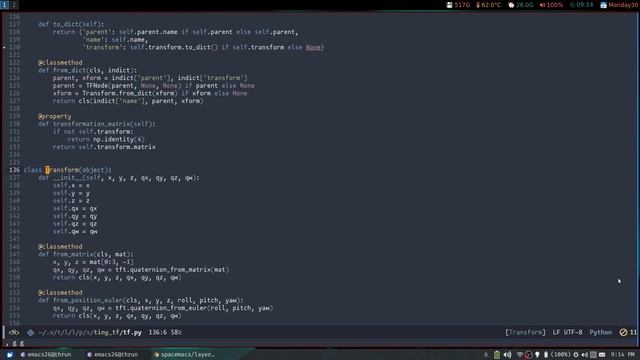640x360 pixels.
Task: Switch to spacemacs/layer browser window in taskbar
Action: (x=184, y=355)
